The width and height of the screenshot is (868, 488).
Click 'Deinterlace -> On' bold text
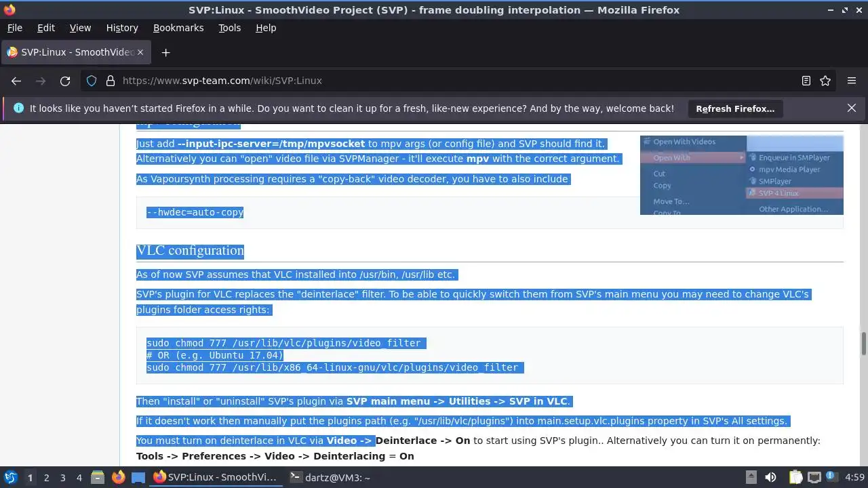[422, 441]
